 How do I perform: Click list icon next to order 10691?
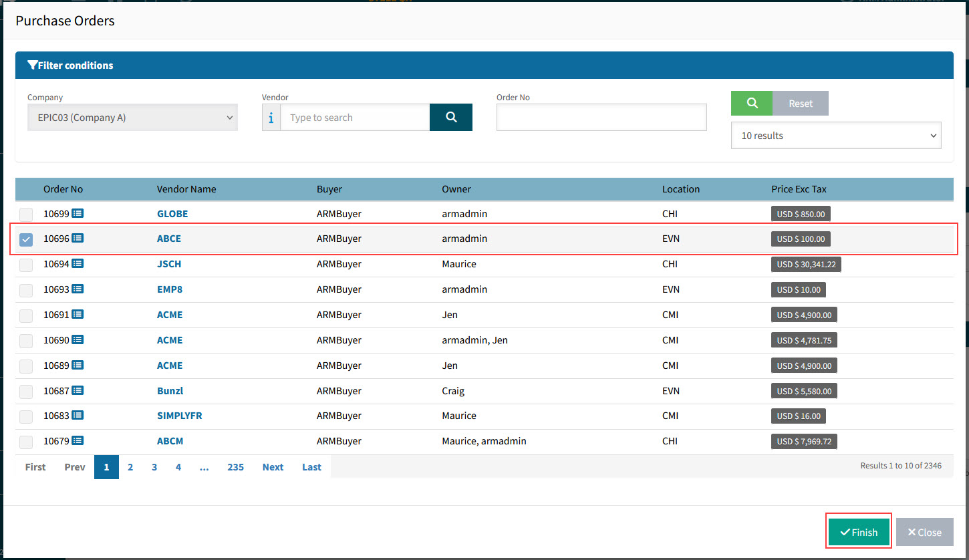click(78, 315)
